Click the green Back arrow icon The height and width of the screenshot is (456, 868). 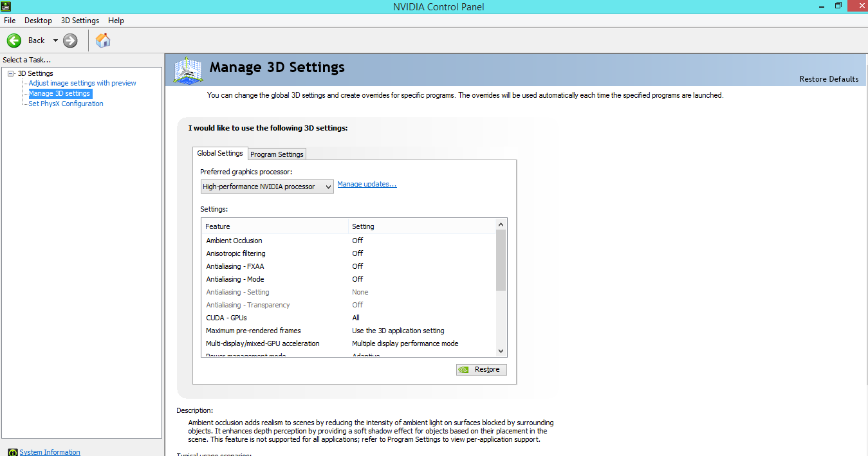[14, 41]
